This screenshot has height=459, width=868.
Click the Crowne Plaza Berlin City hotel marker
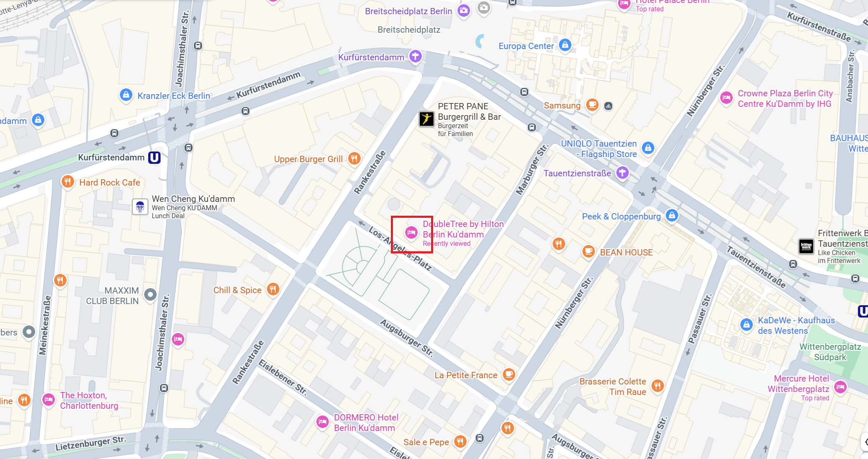click(726, 98)
